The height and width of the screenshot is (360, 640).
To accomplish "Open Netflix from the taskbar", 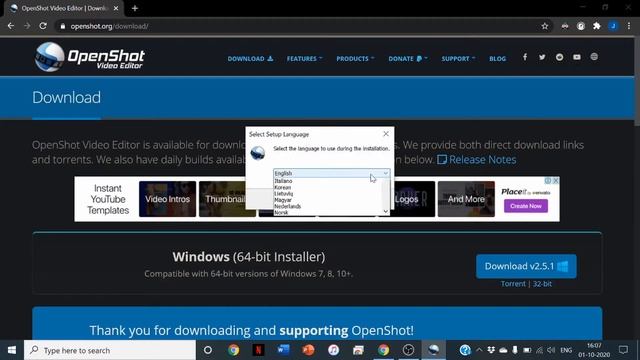I will (x=258, y=350).
